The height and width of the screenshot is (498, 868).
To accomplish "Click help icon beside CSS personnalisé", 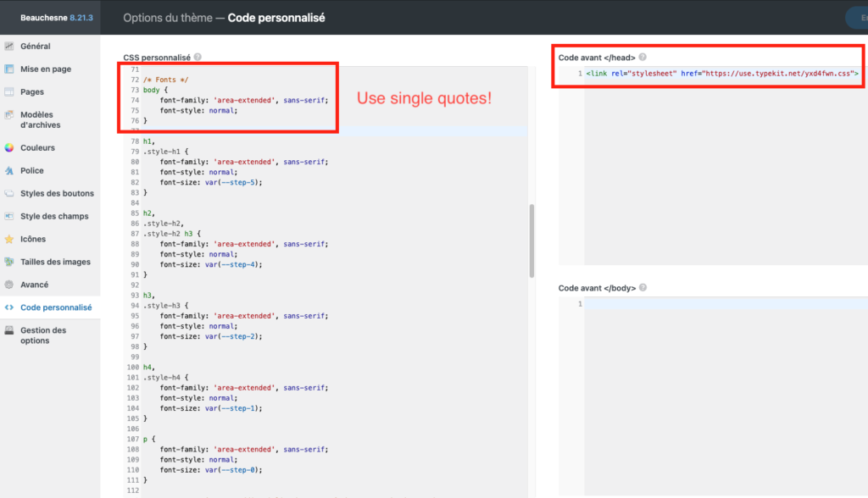I will pyautogui.click(x=198, y=57).
